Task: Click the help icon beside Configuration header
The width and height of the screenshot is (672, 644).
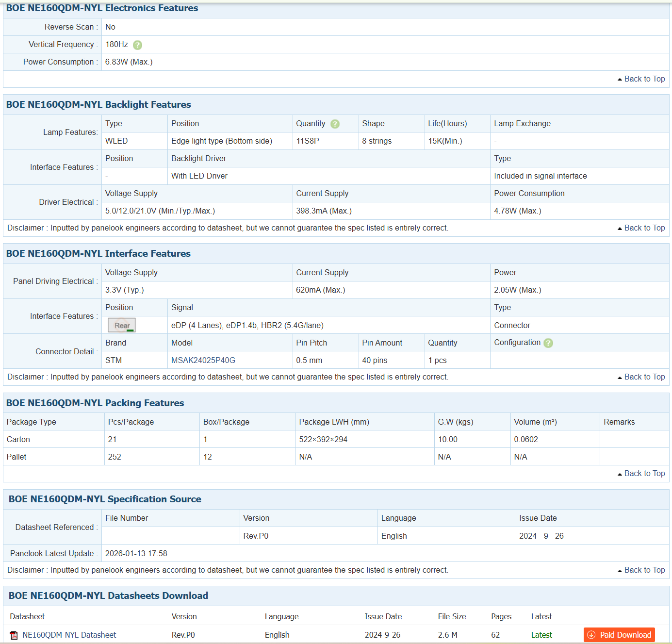Action: click(x=548, y=343)
